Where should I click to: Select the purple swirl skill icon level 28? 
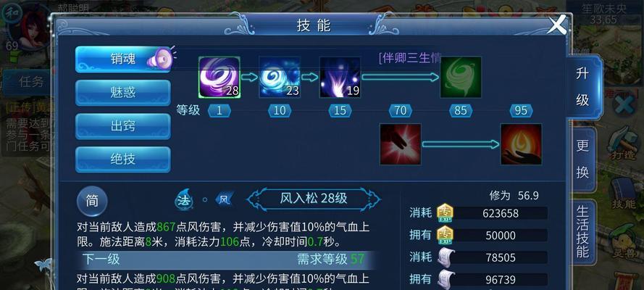tap(219, 78)
